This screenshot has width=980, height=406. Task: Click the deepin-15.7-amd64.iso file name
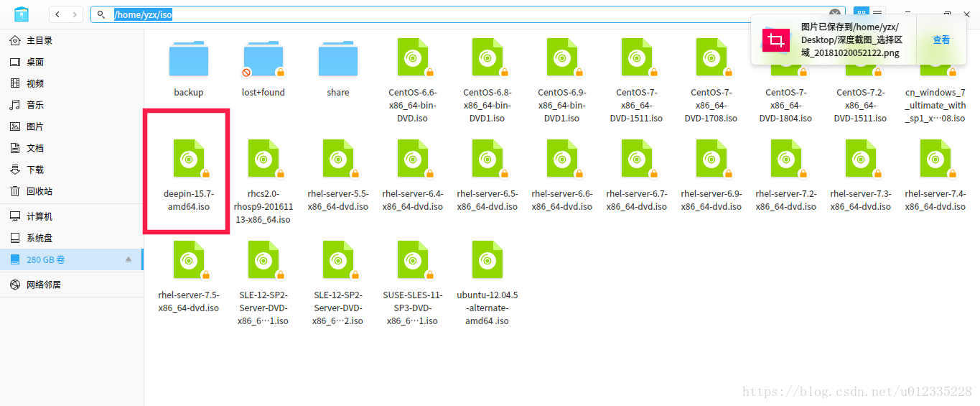click(x=189, y=200)
